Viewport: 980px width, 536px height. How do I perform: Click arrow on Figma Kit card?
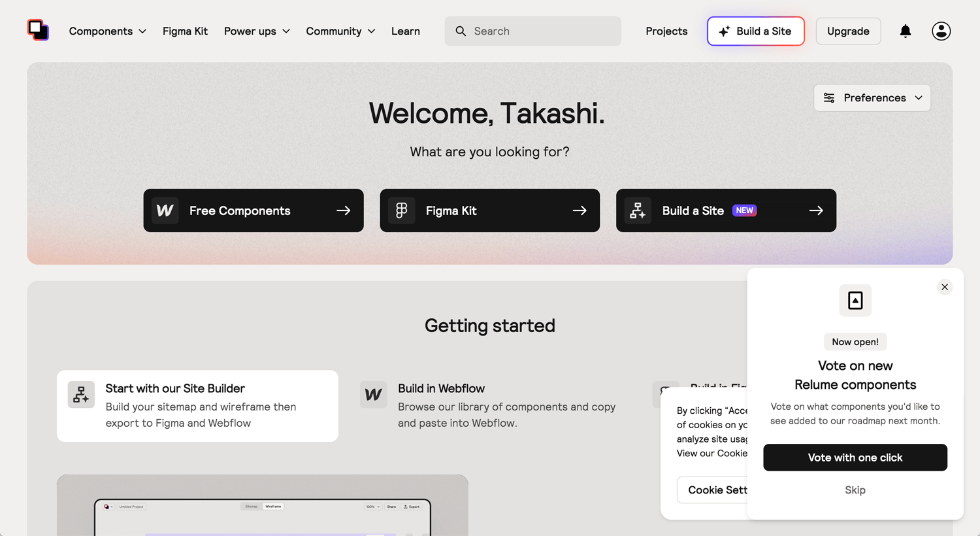coord(580,210)
